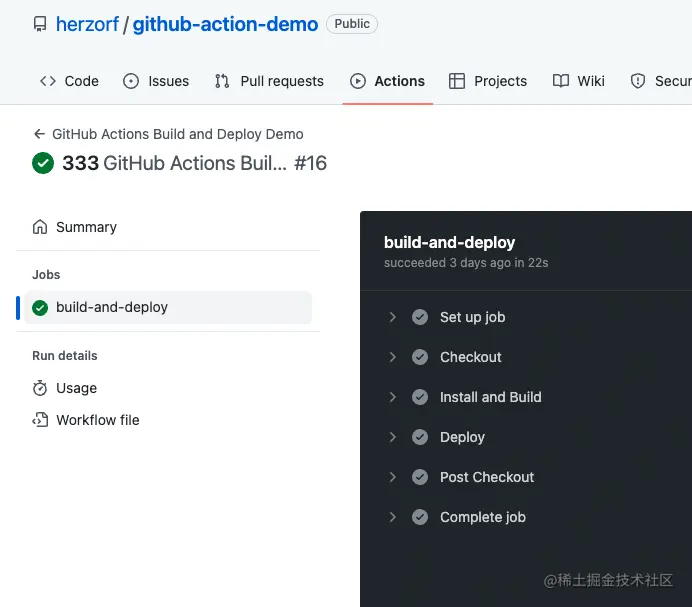Click the Summary home icon

40,227
